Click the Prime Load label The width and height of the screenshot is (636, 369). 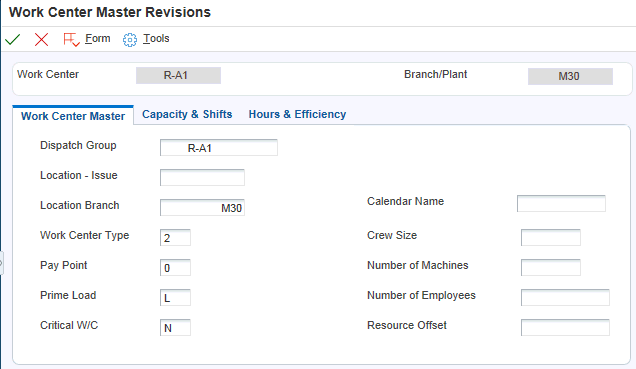coord(68,295)
